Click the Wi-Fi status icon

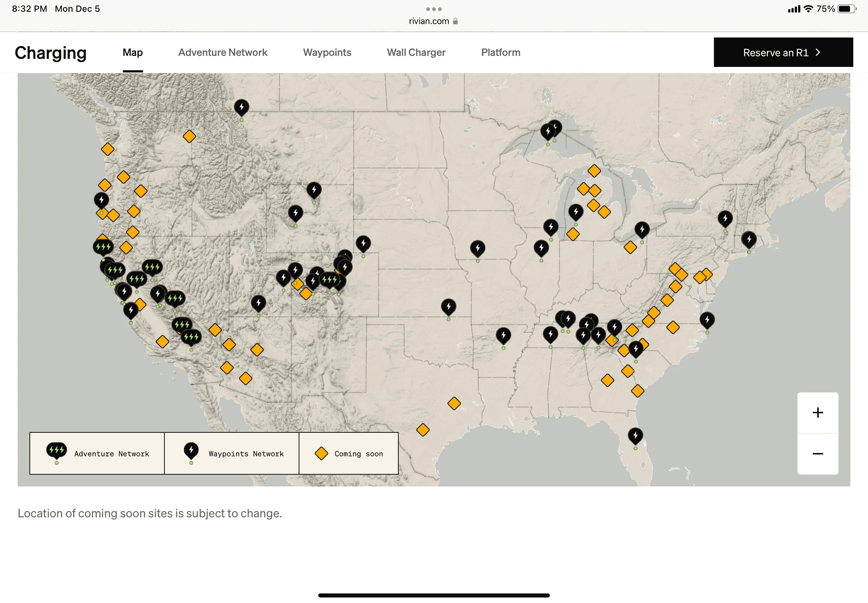(x=808, y=9)
